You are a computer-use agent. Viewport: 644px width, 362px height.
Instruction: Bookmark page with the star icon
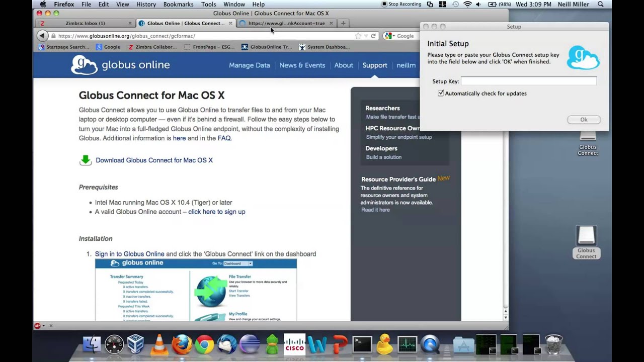[x=358, y=36]
